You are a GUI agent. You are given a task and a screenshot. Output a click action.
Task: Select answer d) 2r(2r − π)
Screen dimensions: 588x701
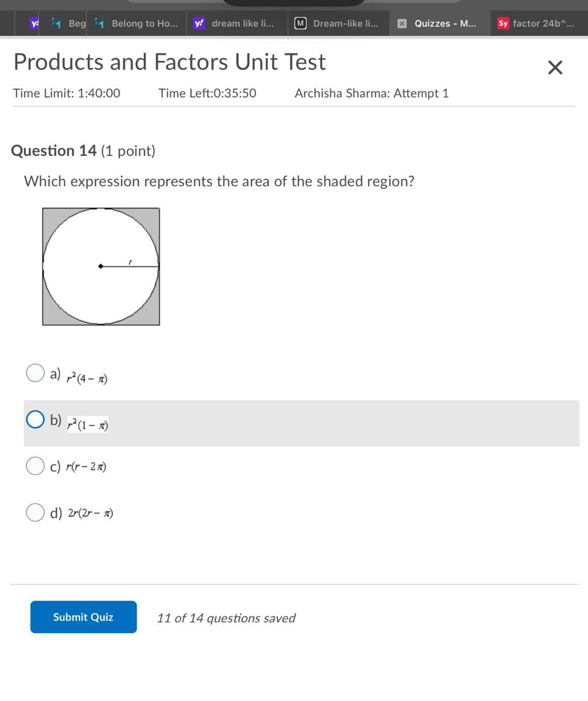point(35,512)
